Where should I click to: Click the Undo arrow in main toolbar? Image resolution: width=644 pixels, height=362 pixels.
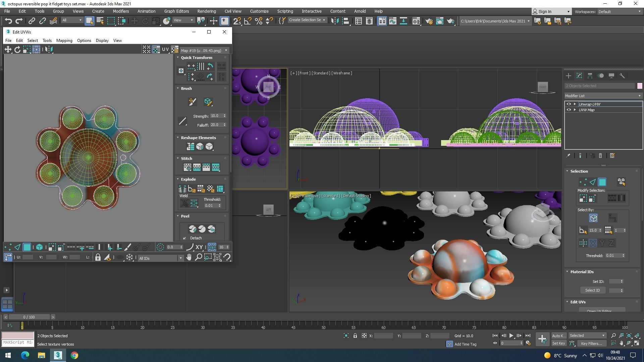point(8,21)
